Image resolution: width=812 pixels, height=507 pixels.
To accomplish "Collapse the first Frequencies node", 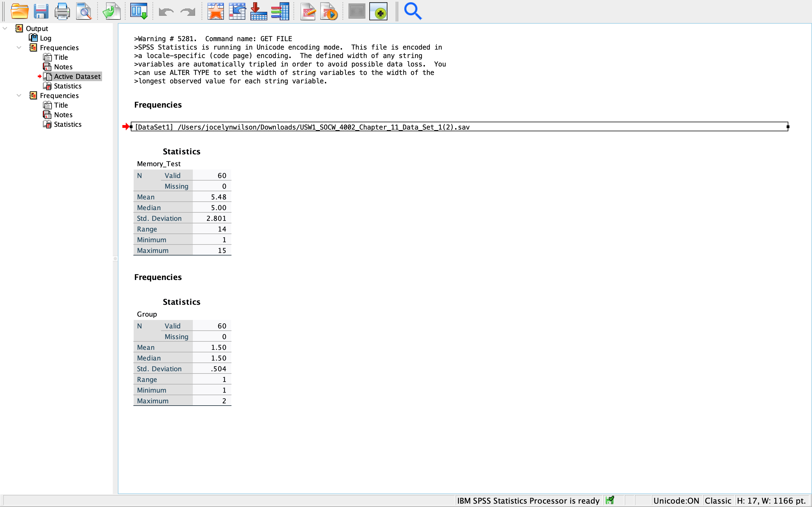I will (x=19, y=47).
